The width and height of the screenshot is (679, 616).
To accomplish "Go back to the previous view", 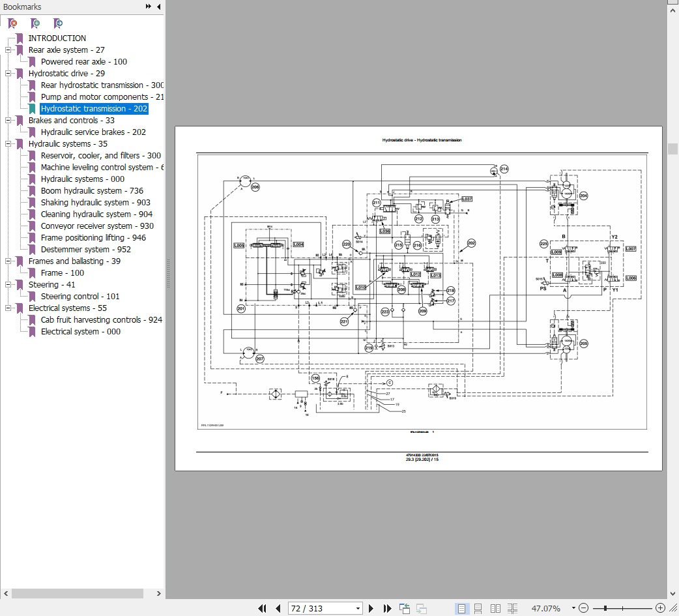I will click(404, 608).
